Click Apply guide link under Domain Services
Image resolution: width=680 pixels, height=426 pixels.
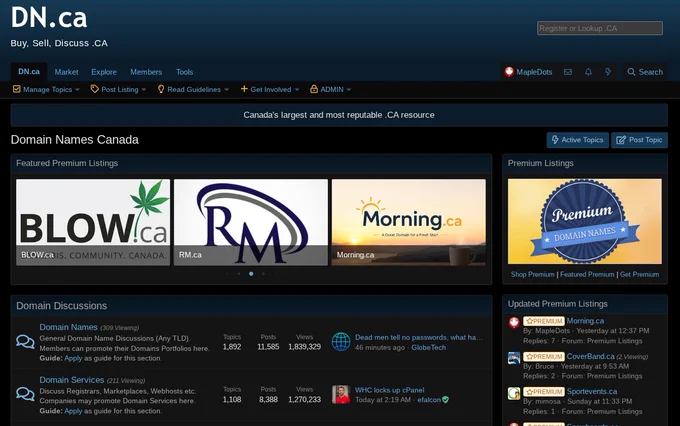point(73,411)
